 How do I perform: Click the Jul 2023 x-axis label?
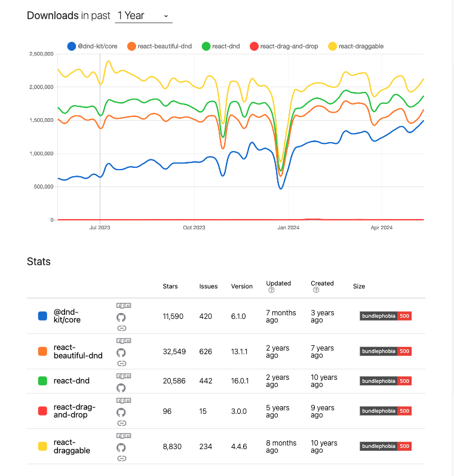point(100,228)
